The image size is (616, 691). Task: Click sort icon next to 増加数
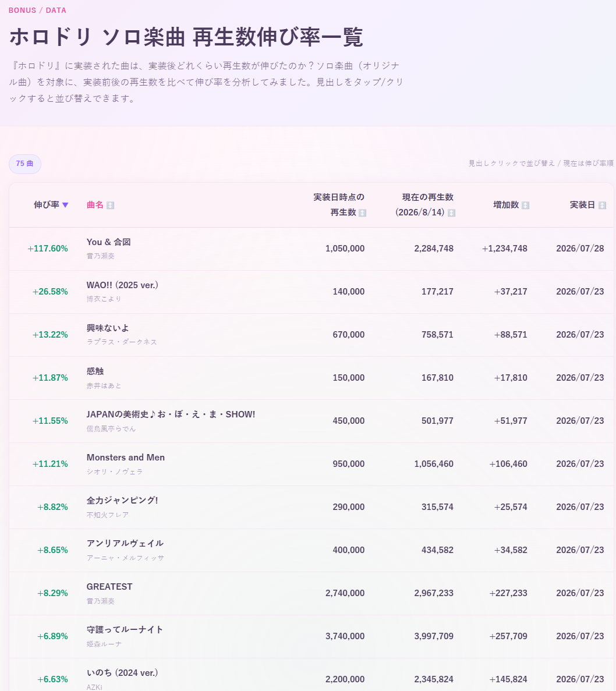pos(525,205)
